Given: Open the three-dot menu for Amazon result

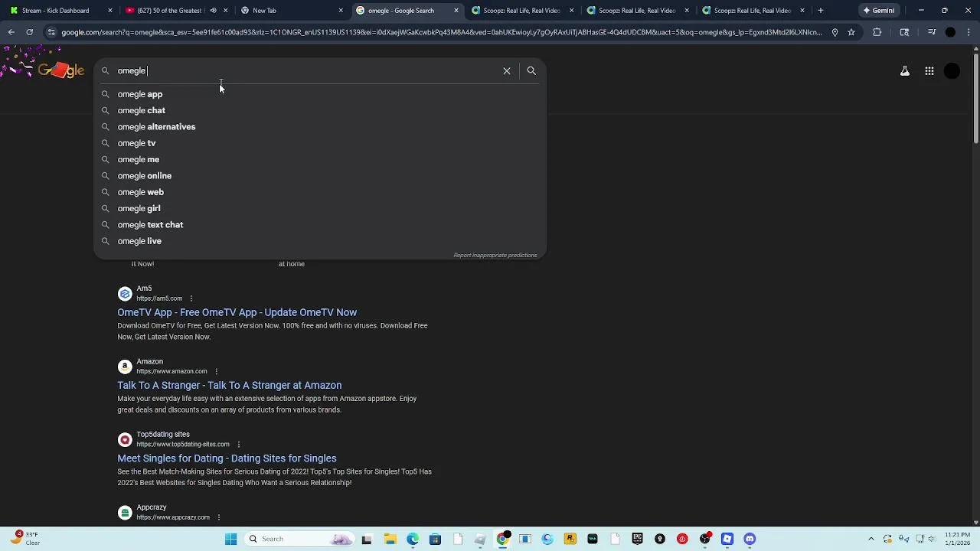Looking at the screenshot, I should pyautogui.click(x=217, y=371).
